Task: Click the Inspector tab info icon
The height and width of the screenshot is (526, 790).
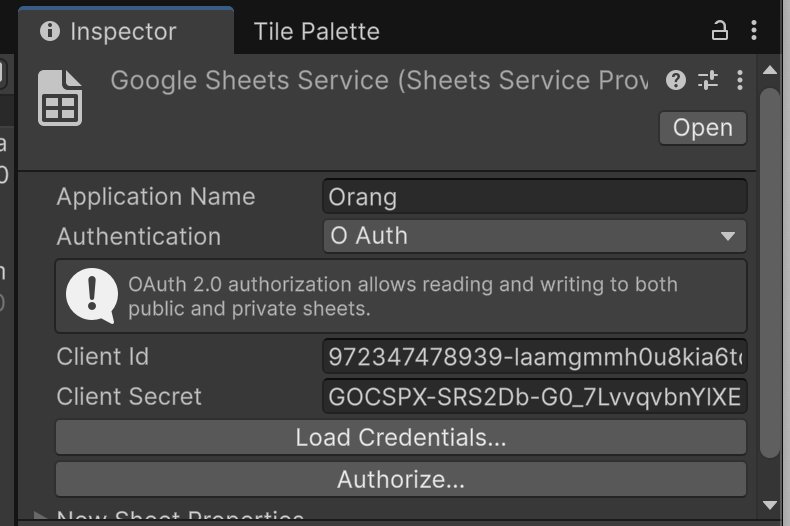Action: [x=49, y=31]
